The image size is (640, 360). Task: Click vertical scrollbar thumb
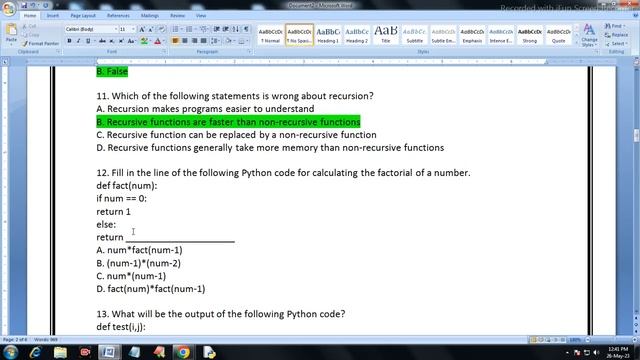coord(636,136)
